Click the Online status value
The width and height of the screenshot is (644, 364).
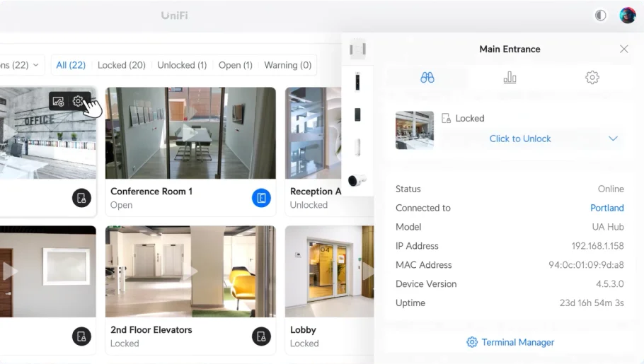[611, 189]
